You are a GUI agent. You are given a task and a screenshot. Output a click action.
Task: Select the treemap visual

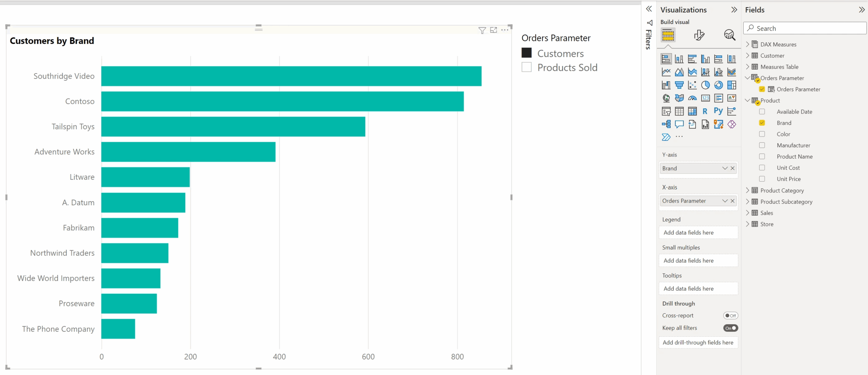(731, 85)
